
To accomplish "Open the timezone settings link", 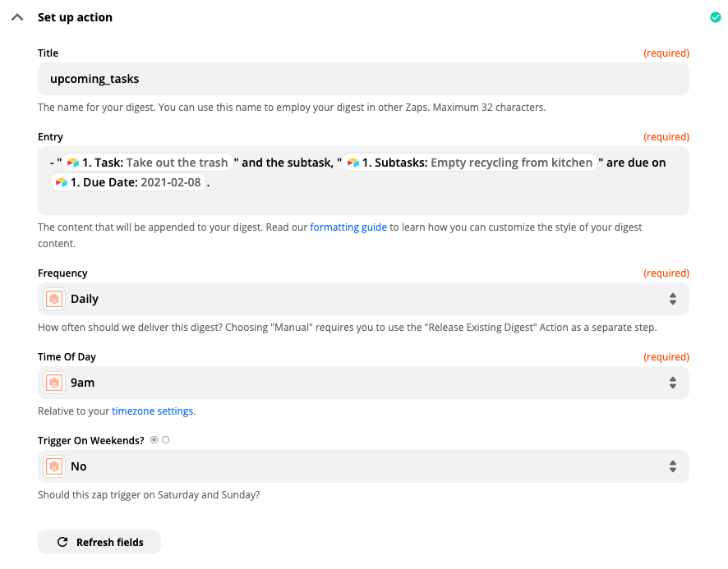I will tap(152, 411).
